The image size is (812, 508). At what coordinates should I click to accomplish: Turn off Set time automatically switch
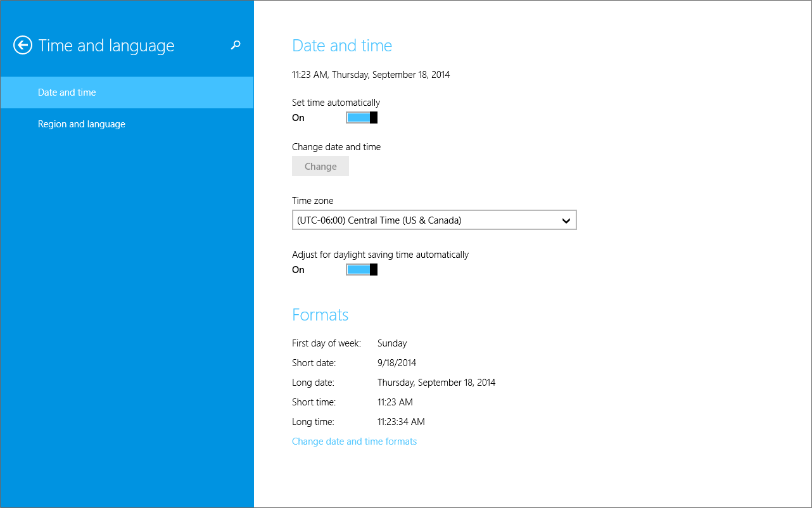point(362,118)
